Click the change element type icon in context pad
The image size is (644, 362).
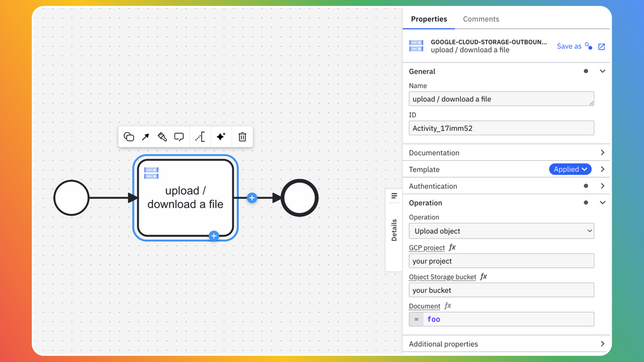pyautogui.click(x=129, y=137)
